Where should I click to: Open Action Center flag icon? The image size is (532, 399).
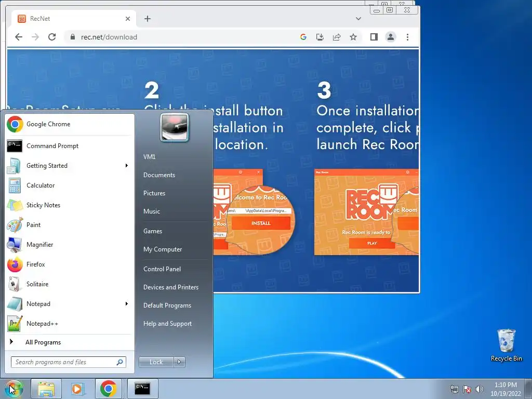467,389
